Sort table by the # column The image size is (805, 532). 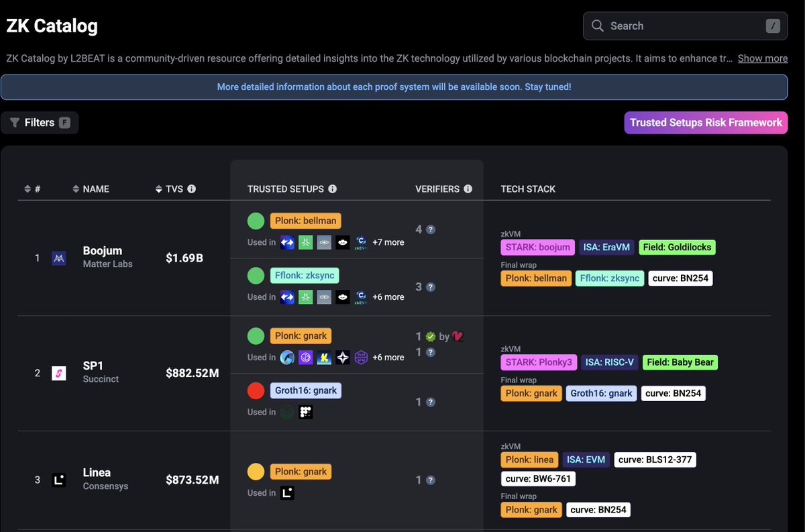tap(32, 189)
